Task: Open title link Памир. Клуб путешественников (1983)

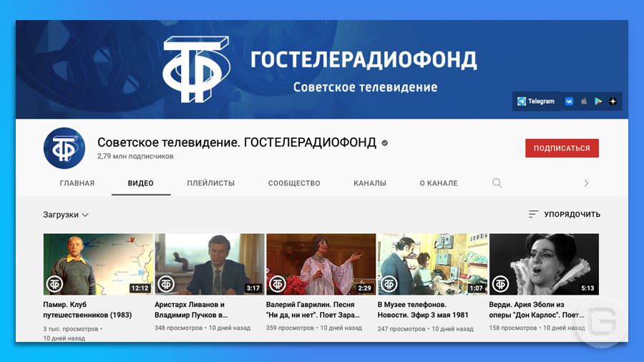Action: [x=87, y=310]
